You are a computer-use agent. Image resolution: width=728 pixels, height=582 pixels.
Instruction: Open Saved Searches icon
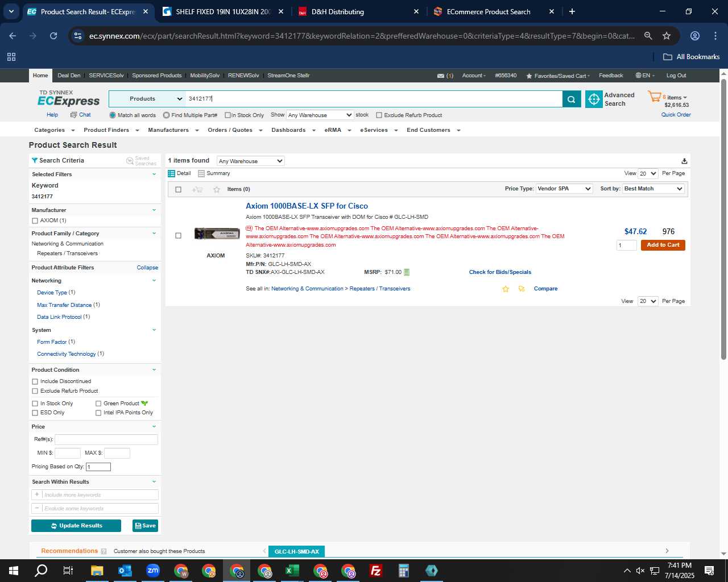(x=130, y=161)
